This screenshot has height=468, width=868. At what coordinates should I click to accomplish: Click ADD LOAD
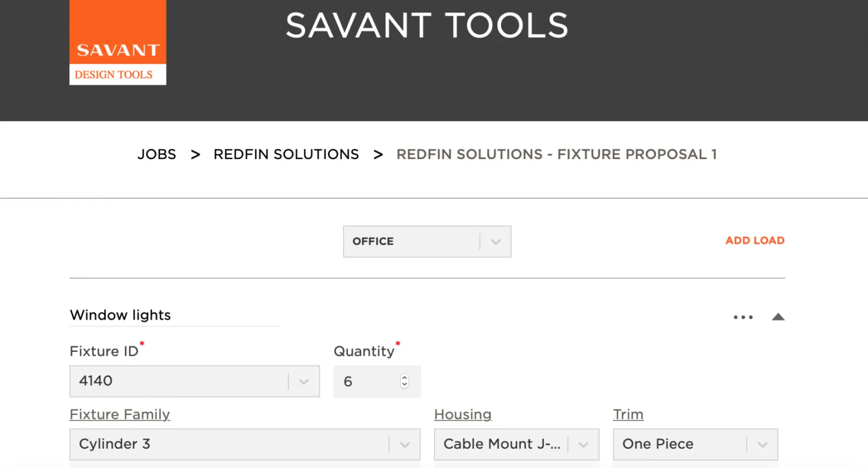pyautogui.click(x=755, y=240)
